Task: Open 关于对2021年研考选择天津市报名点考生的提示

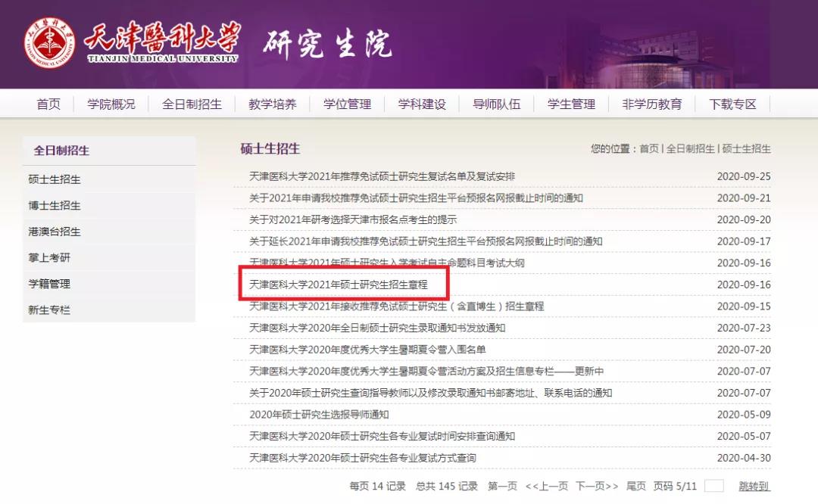Action: pyautogui.click(x=353, y=220)
